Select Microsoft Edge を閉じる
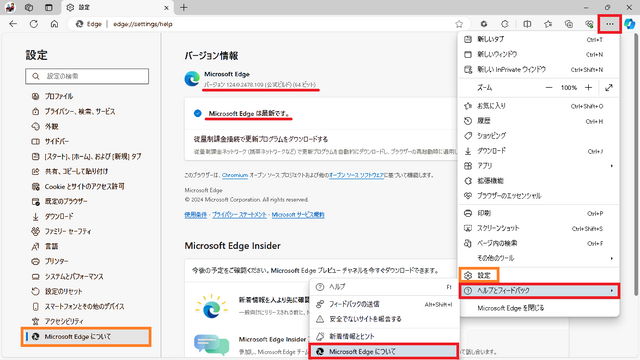The width and height of the screenshot is (640, 360). (x=539, y=308)
